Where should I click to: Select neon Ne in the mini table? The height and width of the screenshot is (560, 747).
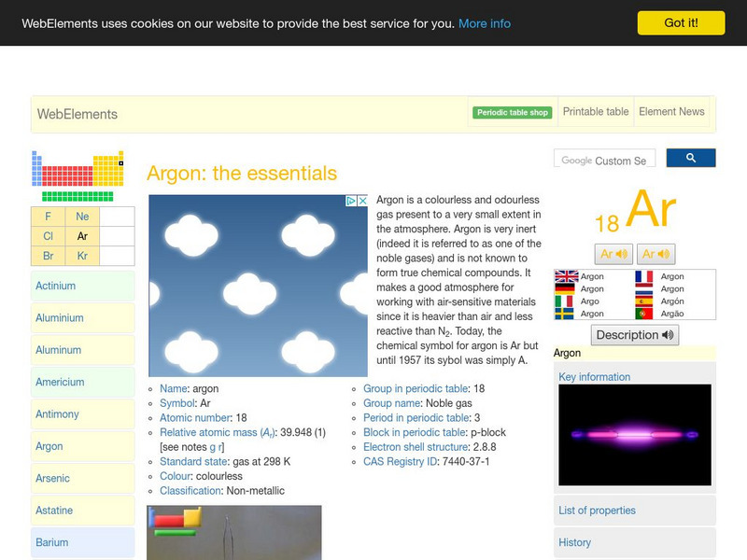click(82, 217)
